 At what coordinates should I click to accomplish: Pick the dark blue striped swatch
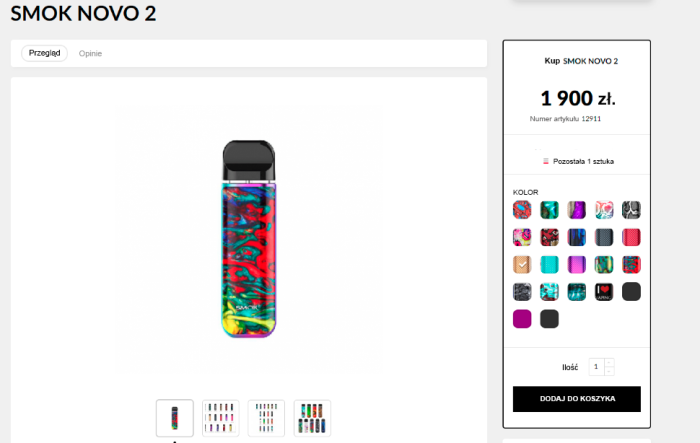coord(577,237)
